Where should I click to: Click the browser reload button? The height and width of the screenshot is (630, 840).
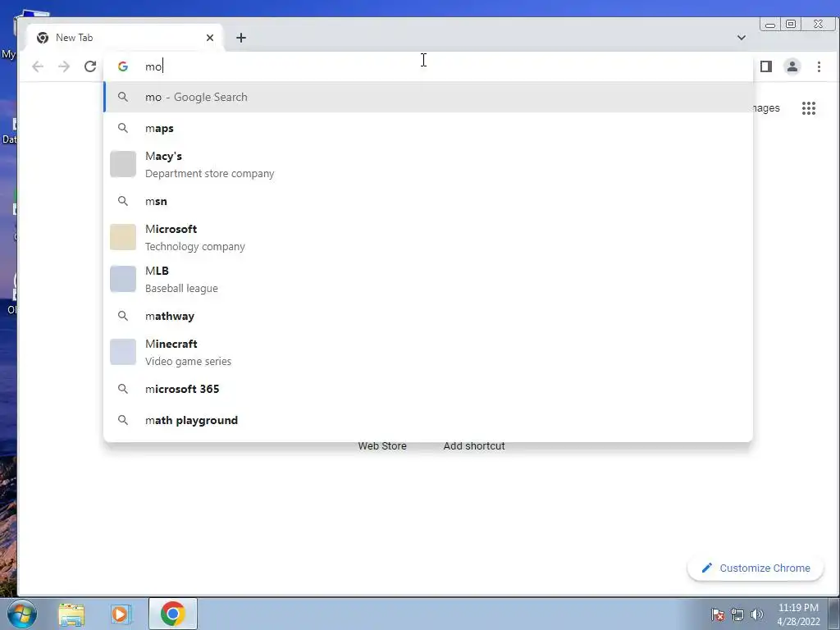[x=90, y=66]
